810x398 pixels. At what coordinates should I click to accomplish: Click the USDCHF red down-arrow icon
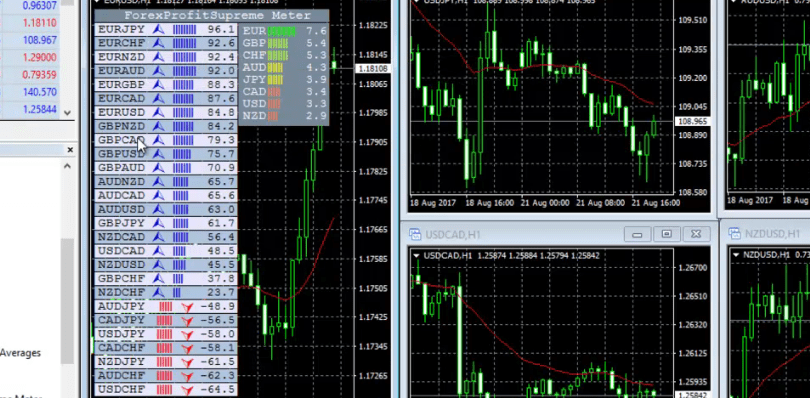pyautogui.click(x=187, y=390)
